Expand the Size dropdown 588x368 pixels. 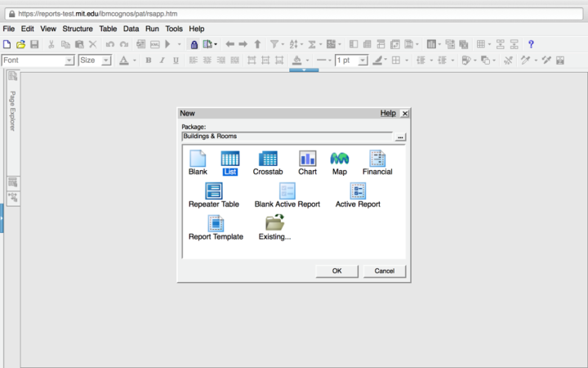click(106, 61)
